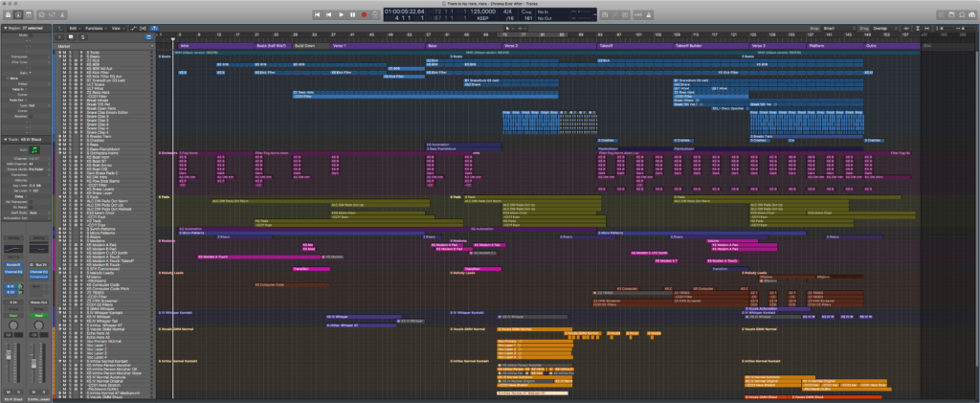Click the left channel strip Setting button
980x403 pixels.
(13, 238)
